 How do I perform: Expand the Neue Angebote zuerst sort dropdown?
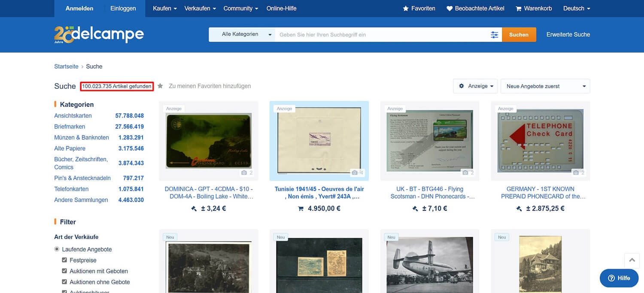(545, 86)
